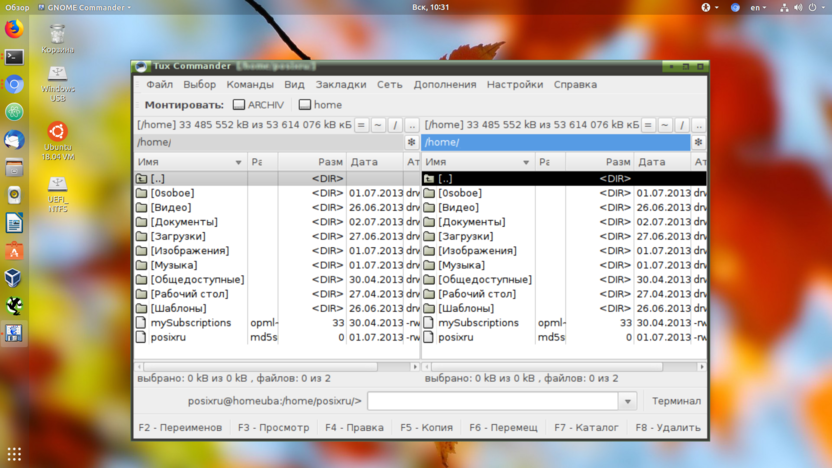Focus the command line input field

click(x=493, y=401)
